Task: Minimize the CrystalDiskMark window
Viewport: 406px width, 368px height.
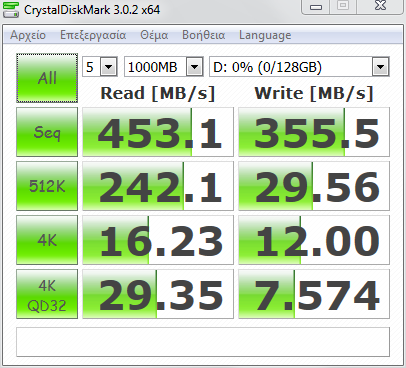Action: (316, 7)
